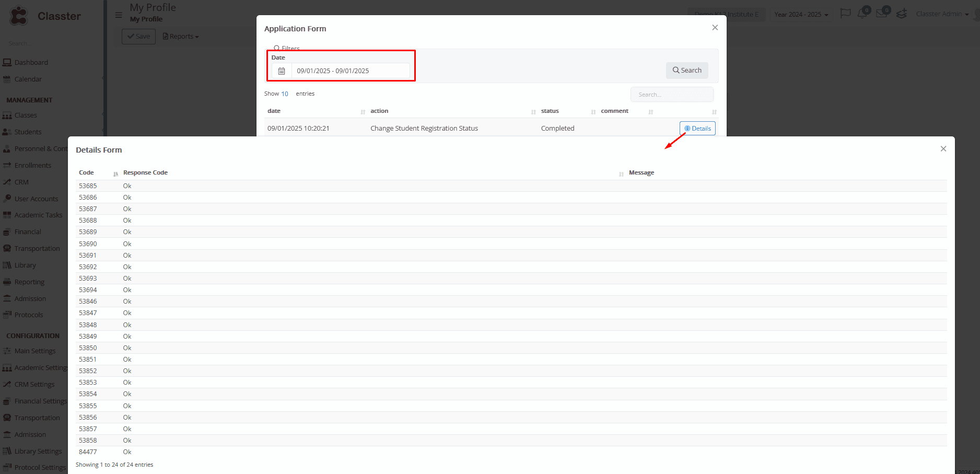Screen dimensions: 980x474
Task: Open the first Transportation menu item
Action: [37, 248]
